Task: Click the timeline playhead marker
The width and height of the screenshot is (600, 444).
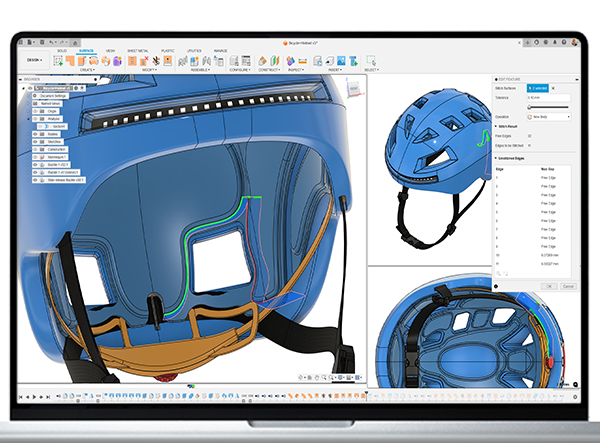Action: tap(366, 394)
